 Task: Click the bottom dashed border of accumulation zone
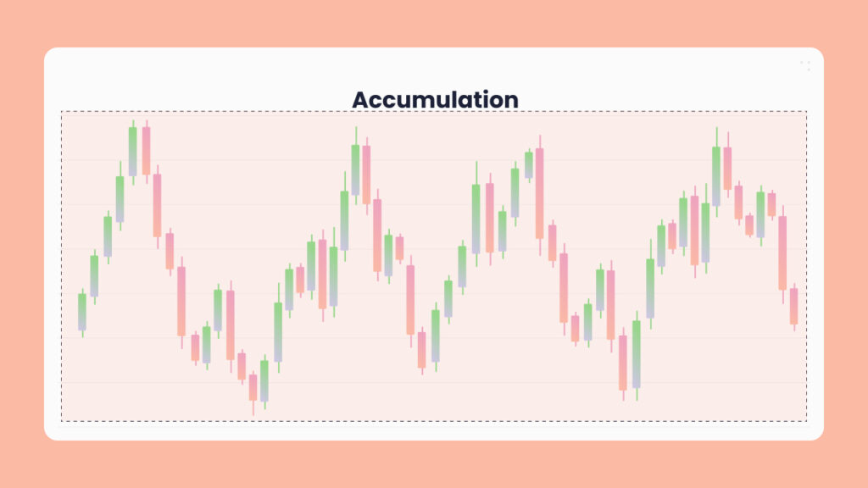434,420
